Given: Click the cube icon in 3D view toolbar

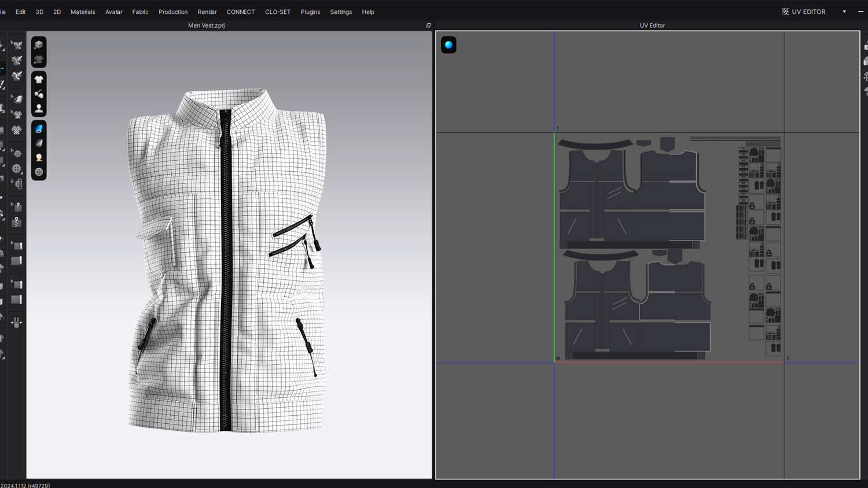Looking at the screenshot, I should [x=39, y=45].
